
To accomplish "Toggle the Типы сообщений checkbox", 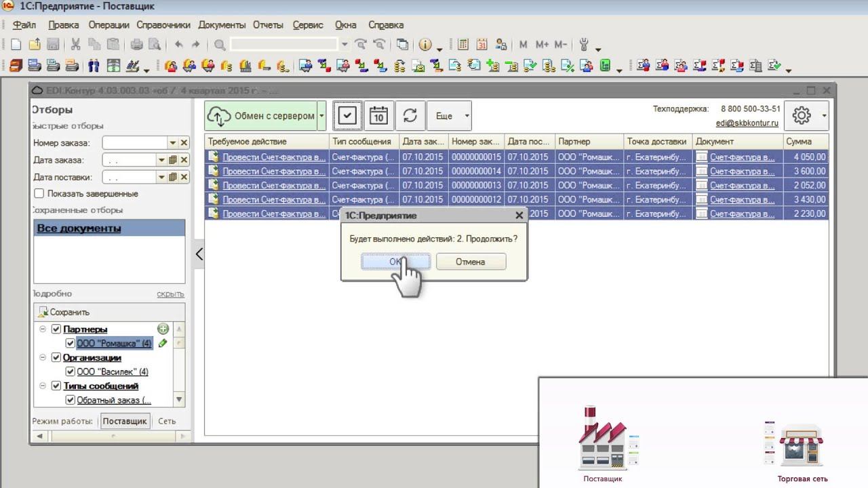I will 56,386.
